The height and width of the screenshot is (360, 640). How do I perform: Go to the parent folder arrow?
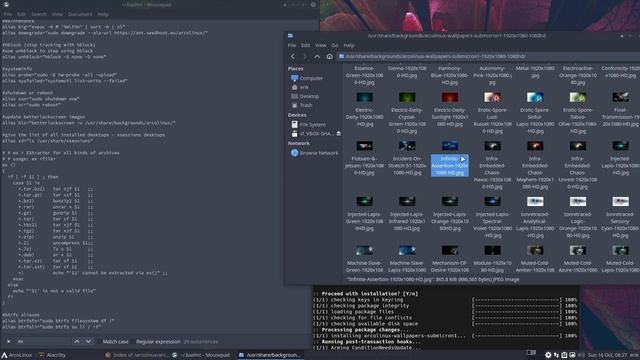(x=317, y=56)
